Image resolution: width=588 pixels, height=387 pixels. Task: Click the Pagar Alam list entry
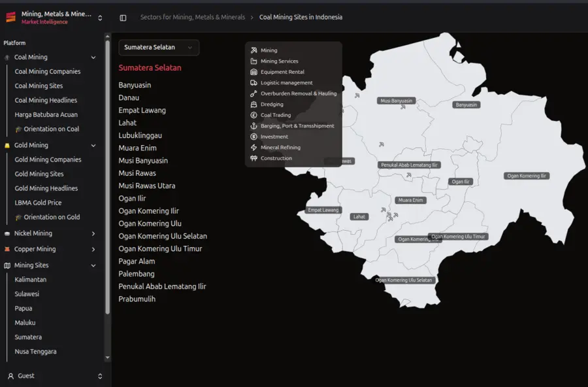click(x=137, y=261)
